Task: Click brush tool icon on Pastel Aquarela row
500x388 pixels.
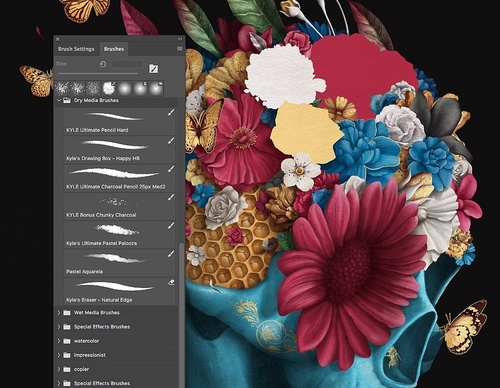Action: pos(171,254)
